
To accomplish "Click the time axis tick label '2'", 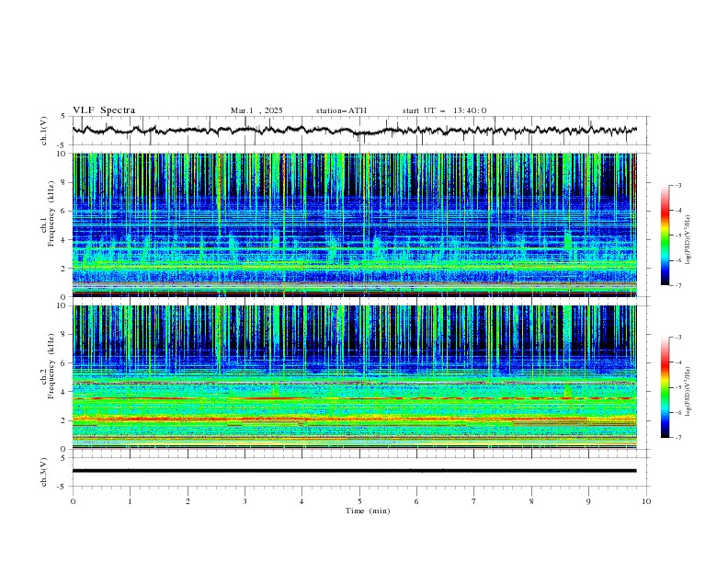I will tap(188, 501).
